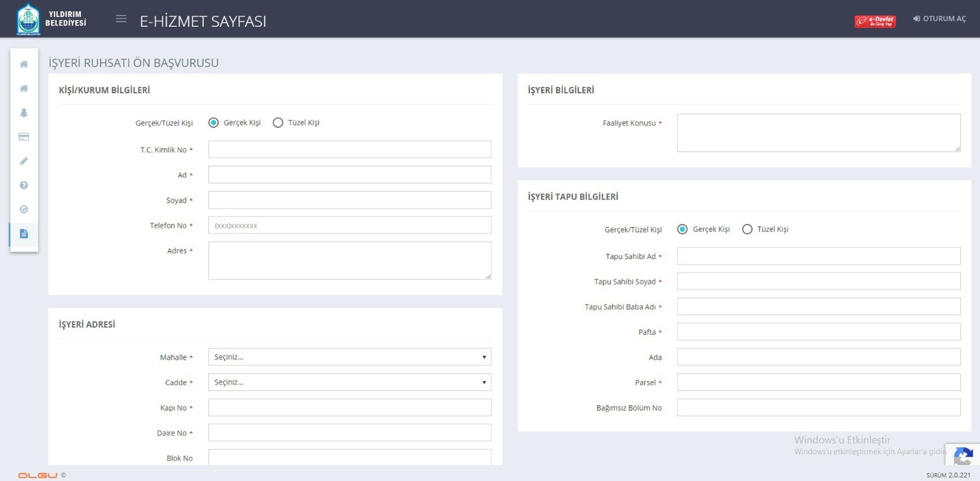Image resolution: width=980 pixels, height=481 pixels.
Task: Open the Mahalle dropdown
Action: (x=350, y=357)
